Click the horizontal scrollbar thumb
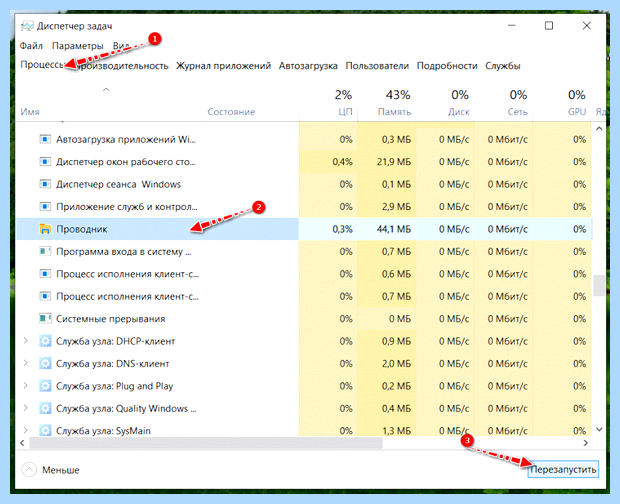 click(206, 443)
